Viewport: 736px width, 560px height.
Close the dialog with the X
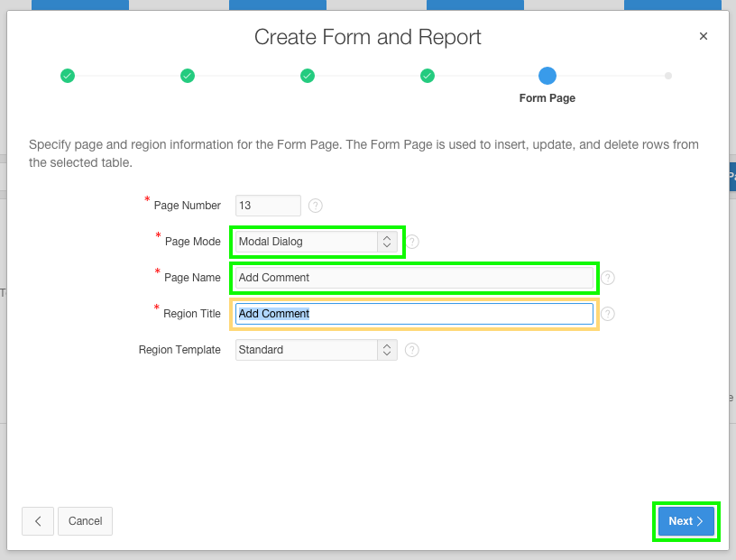tap(703, 36)
